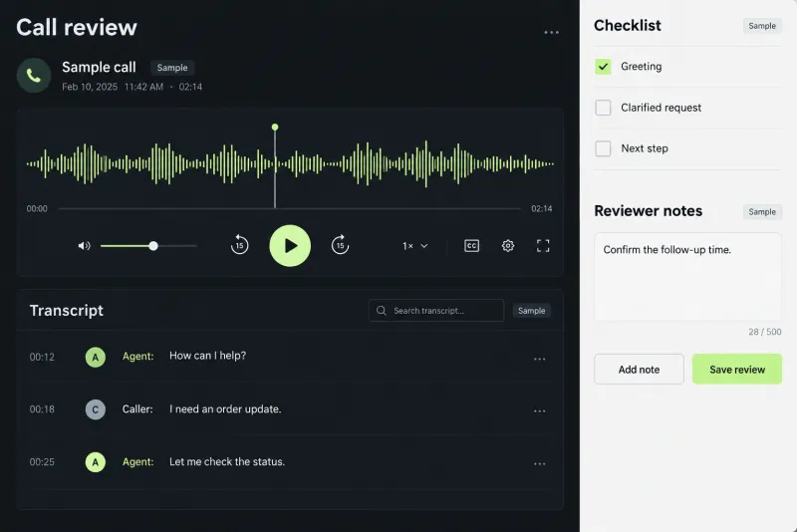This screenshot has width=797, height=532.
Task: Play the call recording
Action: (290, 246)
